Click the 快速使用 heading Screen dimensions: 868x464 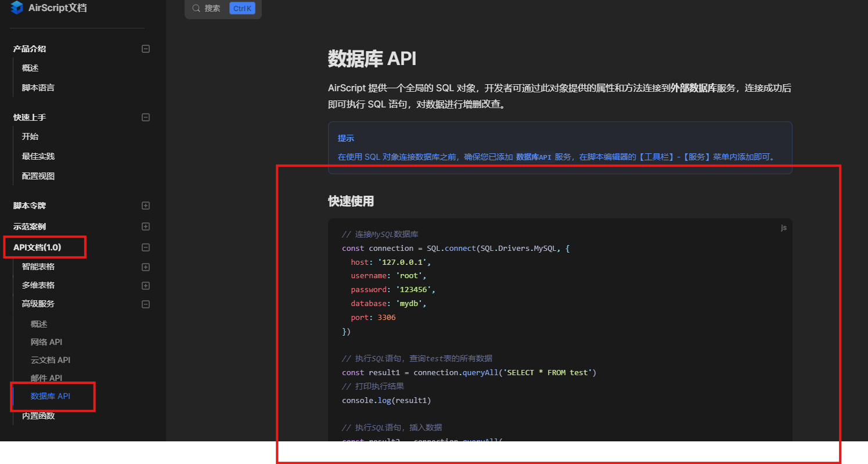pos(351,202)
